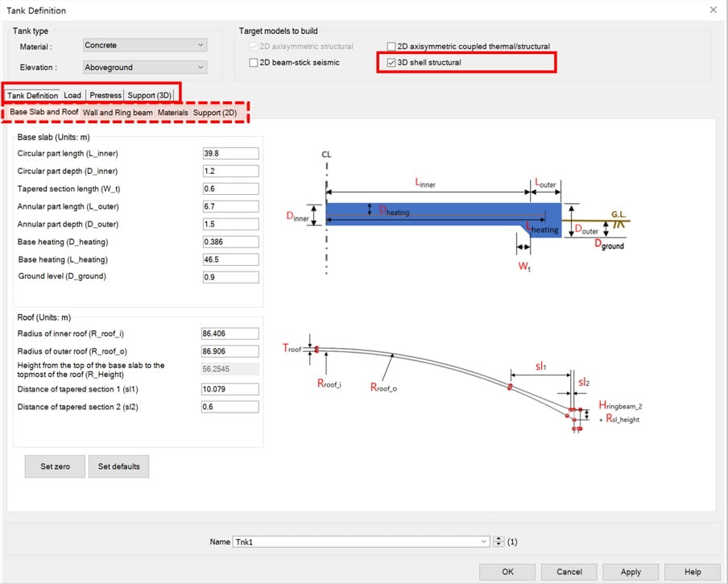Enable 2D axisymmetric coupled thermal/structural
This screenshot has width=728, height=584.
[x=391, y=46]
